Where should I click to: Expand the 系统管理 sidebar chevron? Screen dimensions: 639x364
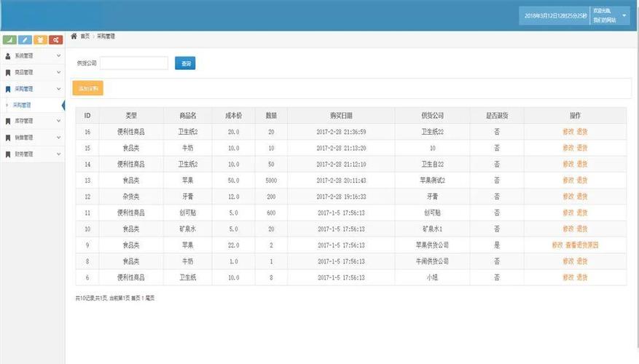[58, 55]
